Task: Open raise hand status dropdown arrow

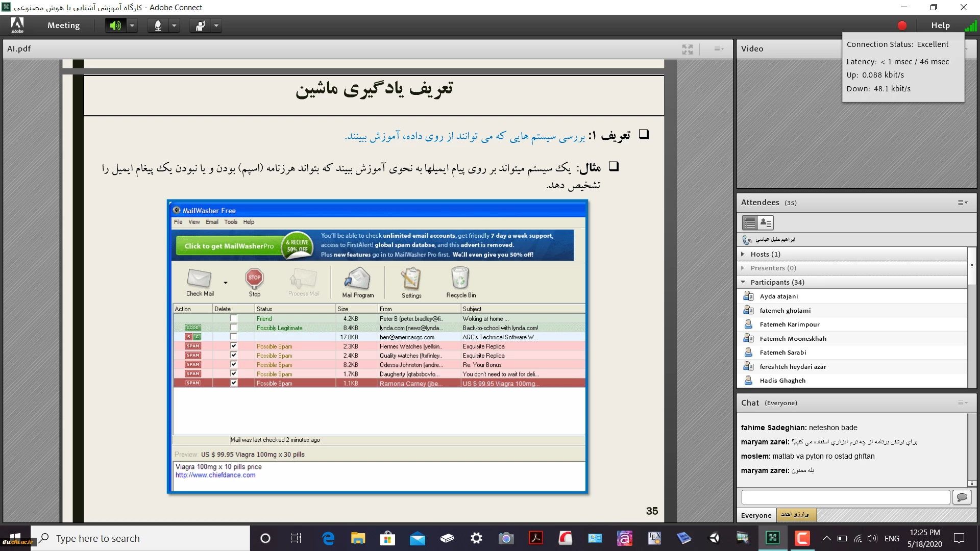Action: pyautogui.click(x=216, y=26)
